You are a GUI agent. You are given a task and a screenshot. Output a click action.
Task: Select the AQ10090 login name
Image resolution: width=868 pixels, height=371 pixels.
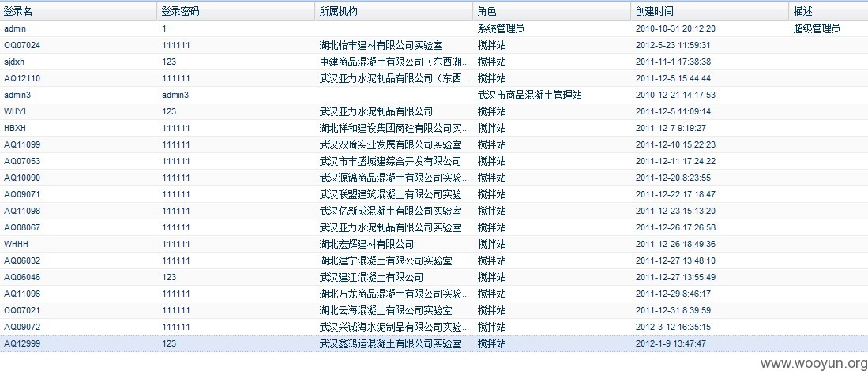click(x=22, y=178)
